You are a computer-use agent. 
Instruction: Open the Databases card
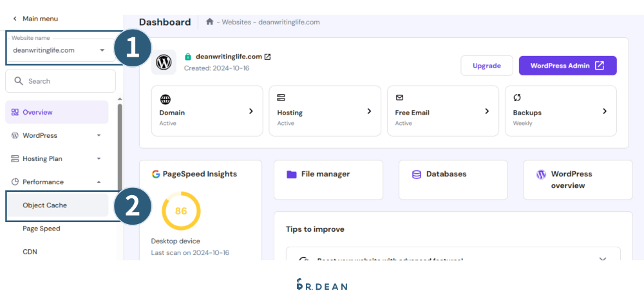[453, 180]
